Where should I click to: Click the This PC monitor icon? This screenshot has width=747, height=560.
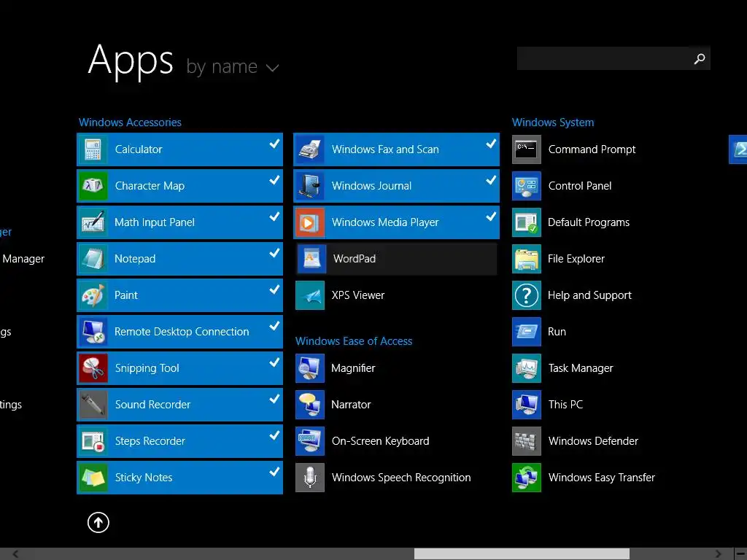(x=527, y=405)
